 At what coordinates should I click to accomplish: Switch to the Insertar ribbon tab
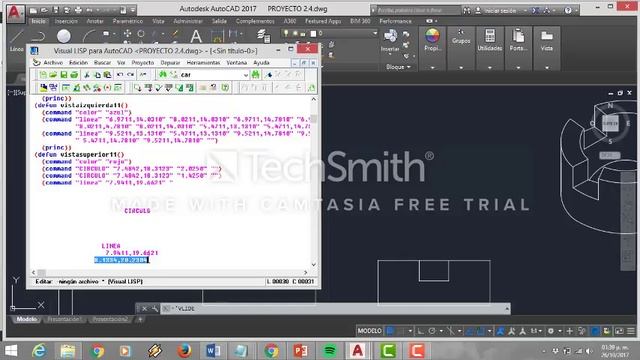click(x=66, y=21)
